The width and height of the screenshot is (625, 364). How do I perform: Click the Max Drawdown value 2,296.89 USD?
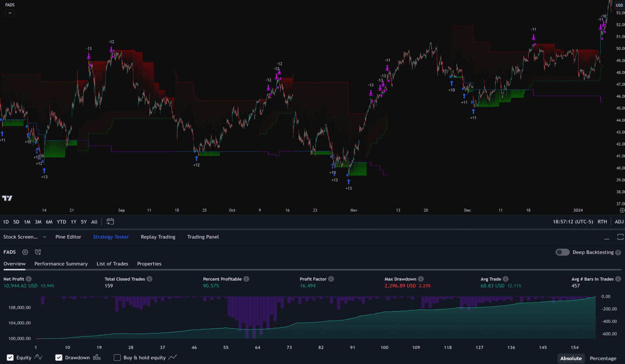pyautogui.click(x=400, y=286)
